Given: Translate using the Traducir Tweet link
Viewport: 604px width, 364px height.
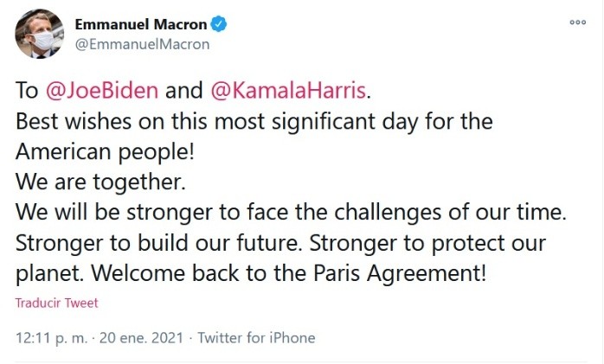Looking at the screenshot, I should [x=56, y=303].
